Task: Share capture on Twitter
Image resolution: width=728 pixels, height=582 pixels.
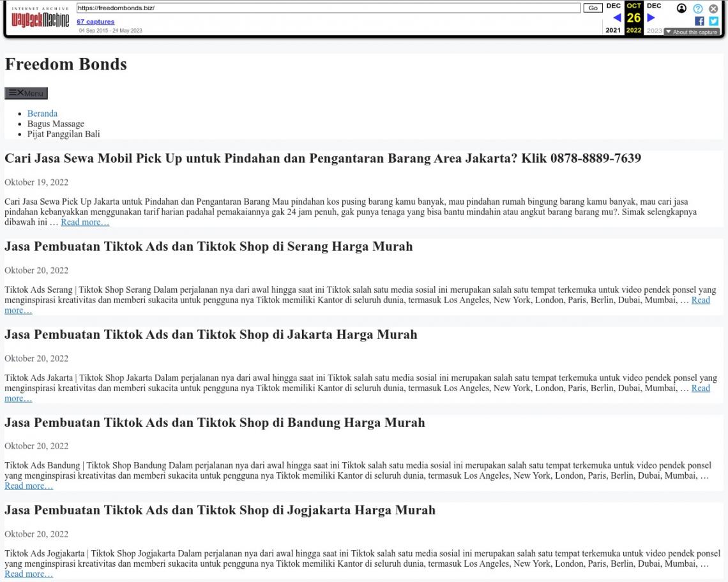Action: pyautogui.click(x=713, y=21)
